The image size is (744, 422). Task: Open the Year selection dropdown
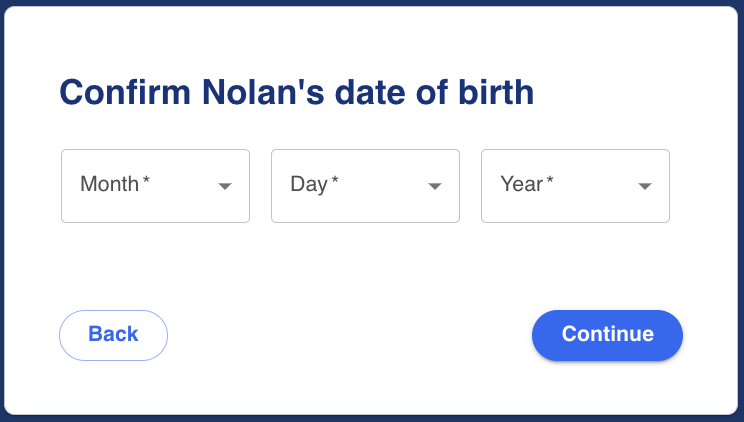(575, 186)
